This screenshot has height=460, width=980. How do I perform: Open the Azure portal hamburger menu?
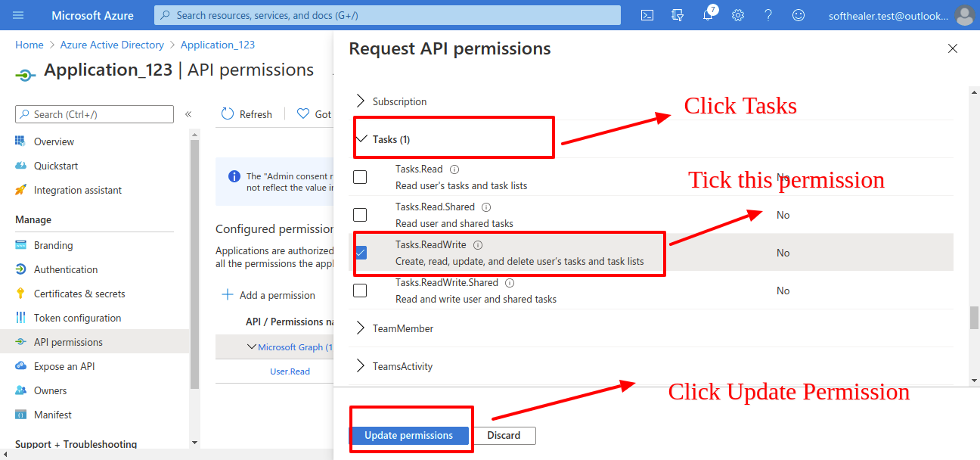pyautogui.click(x=19, y=15)
